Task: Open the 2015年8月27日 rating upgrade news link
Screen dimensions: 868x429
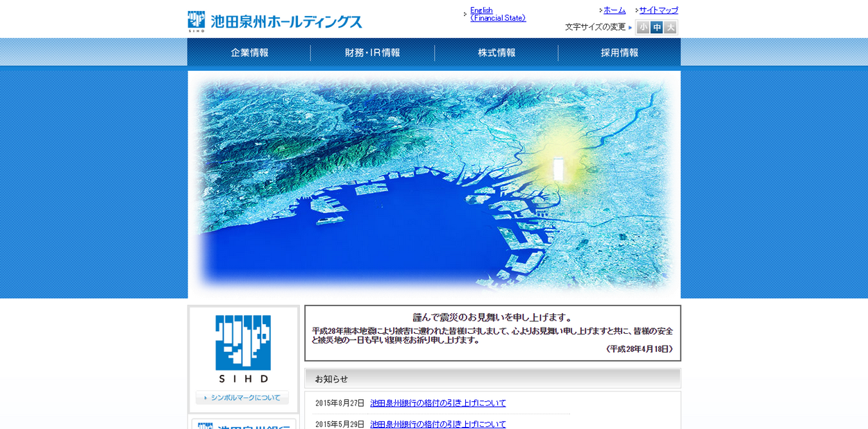Action: click(x=437, y=403)
